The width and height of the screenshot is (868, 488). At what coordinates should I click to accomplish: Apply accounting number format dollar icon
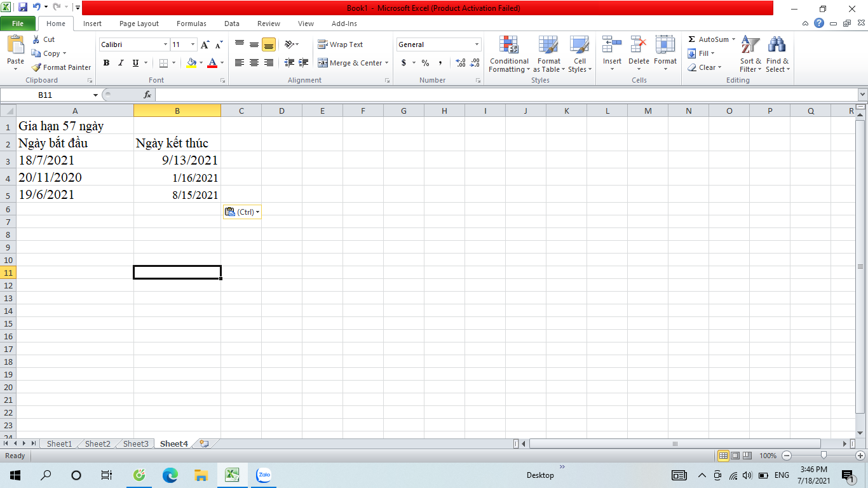click(403, 63)
